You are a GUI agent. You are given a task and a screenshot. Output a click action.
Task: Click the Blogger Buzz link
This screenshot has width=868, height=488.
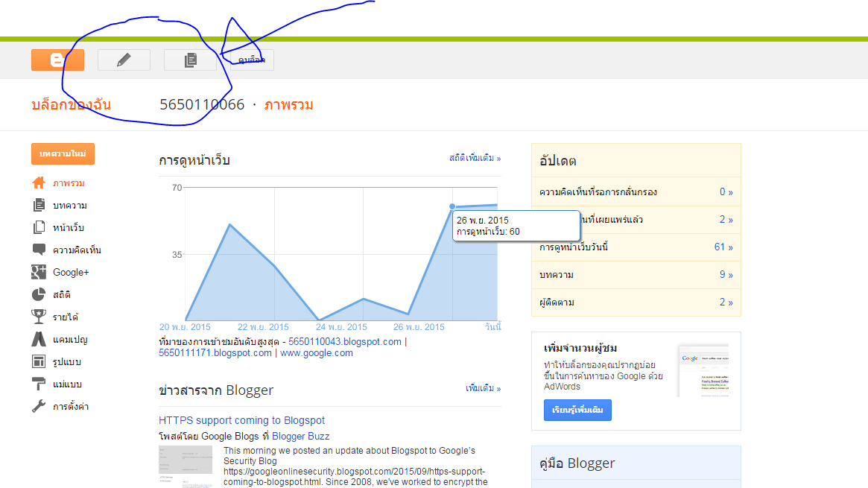tap(300, 436)
